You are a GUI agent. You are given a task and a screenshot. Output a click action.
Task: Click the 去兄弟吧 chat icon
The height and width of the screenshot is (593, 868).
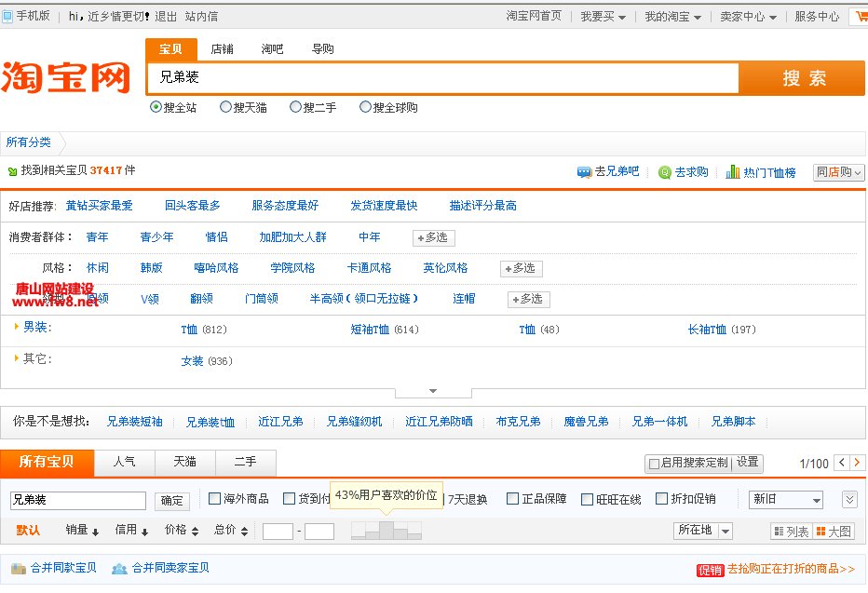pyautogui.click(x=584, y=172)
